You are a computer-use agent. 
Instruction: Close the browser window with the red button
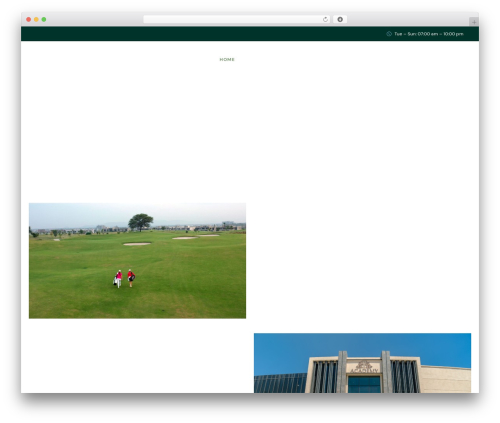coord(29,19)
